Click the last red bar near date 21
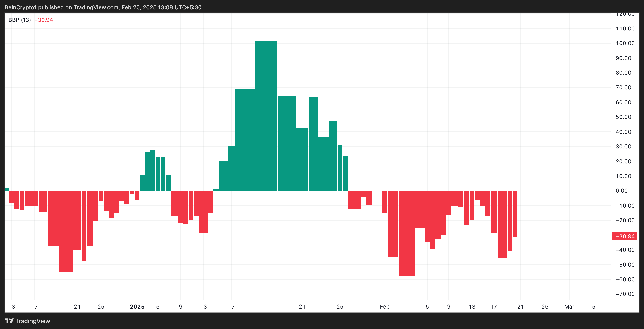Viewport: 644px width, 329px height. pos(515,213)
